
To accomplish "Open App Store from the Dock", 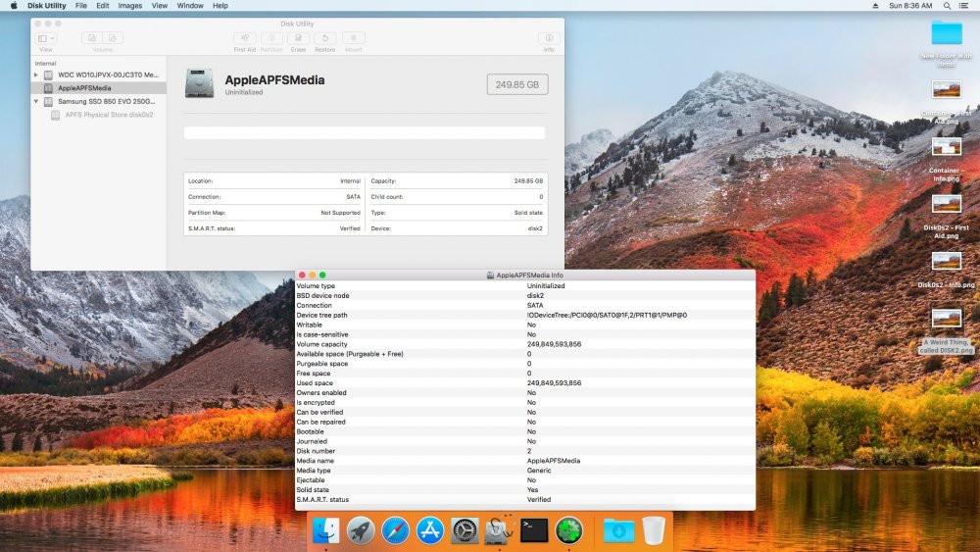I will point(430,530).
